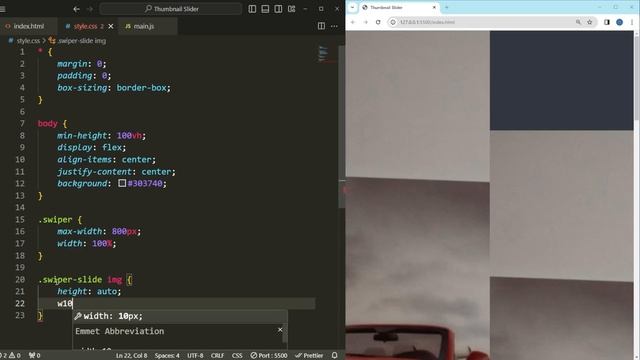640x360 pixels.
Task: View site information icon in address bar
Action: tap(393, 22)
